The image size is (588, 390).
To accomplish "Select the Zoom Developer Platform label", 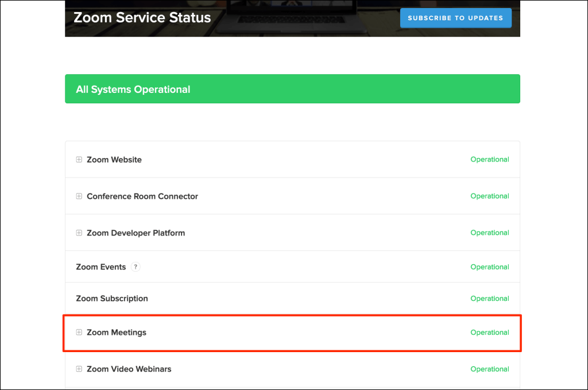I will (x=136, y=233).
